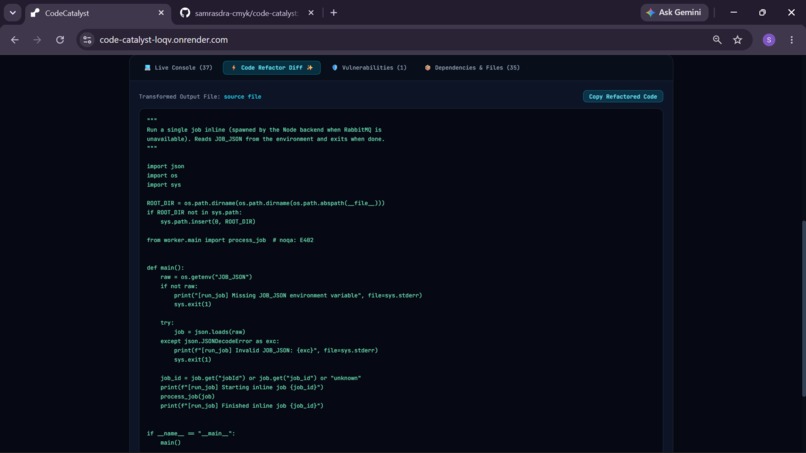806x453 pixels.
Task: Switch to the Live Console (37) tab
Action: [178, 67]
